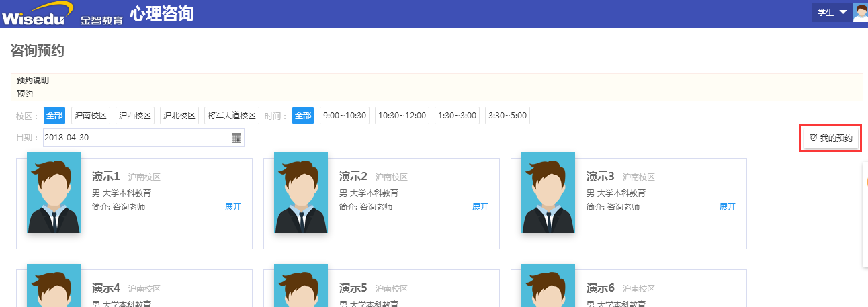Select 全部 campus filter

pyautogui.click(x=54, y=116)
